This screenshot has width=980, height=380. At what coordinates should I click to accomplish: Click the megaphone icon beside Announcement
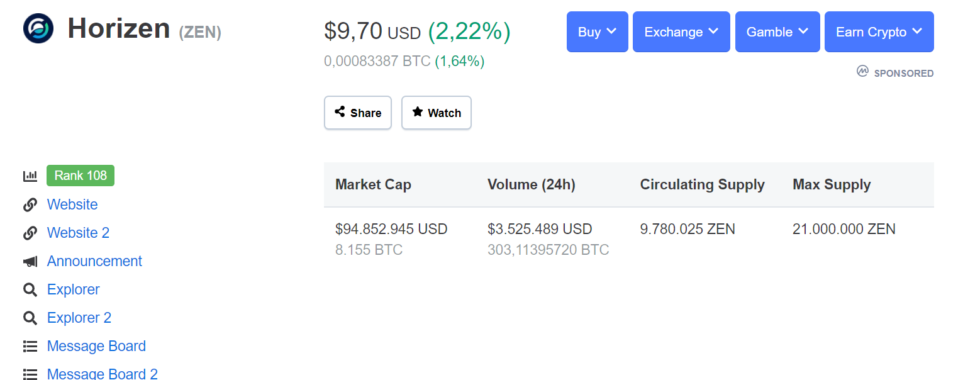click(30, 262)
